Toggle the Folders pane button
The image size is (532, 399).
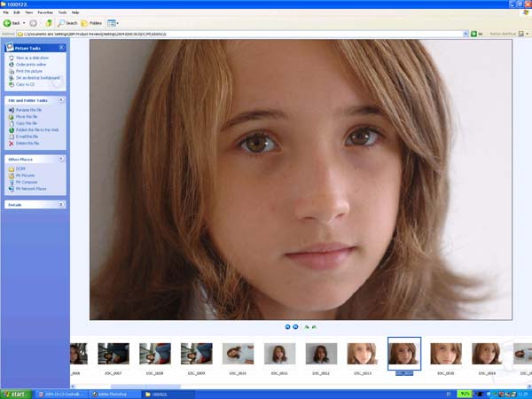(x=91, y=23)
